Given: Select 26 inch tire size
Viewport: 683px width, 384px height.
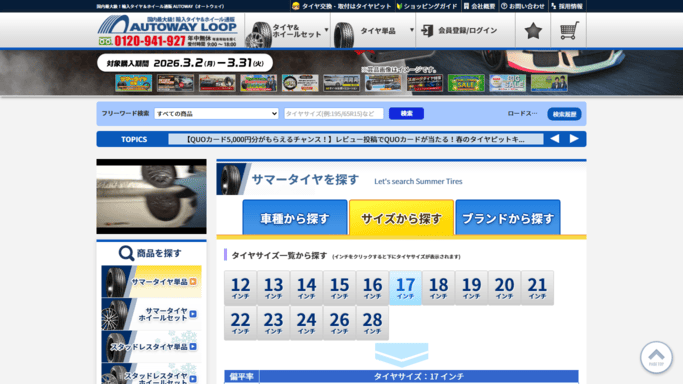Looking at the screenshot, I should pyautogui.click(x=339, y=323).
